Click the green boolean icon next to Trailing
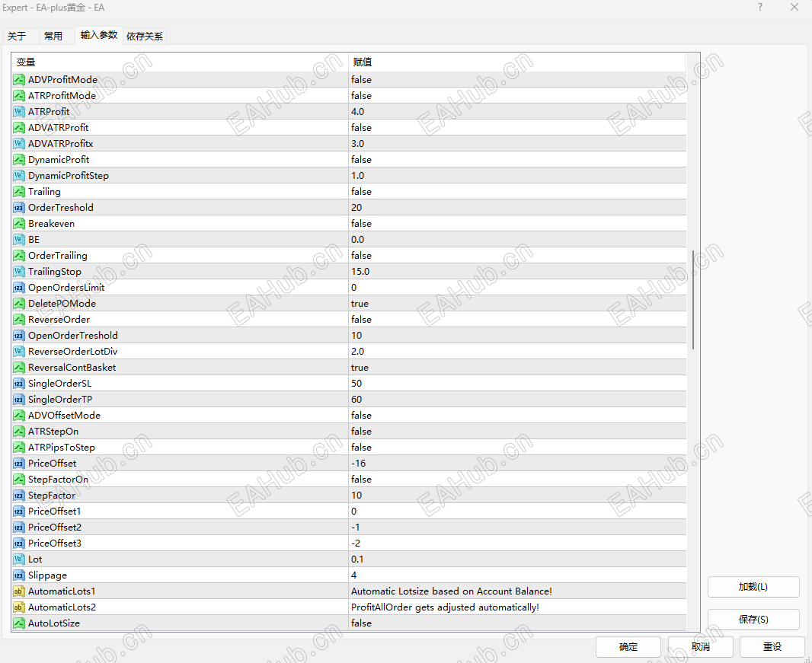This screenshot has width=812, height=663. tap(19, 191)
